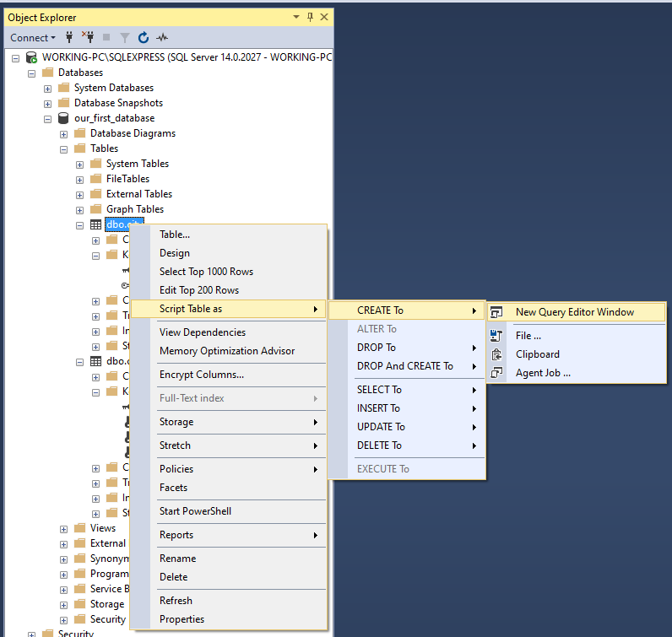
Task: Open INSERT To submenu
Action: click(407, 408)
